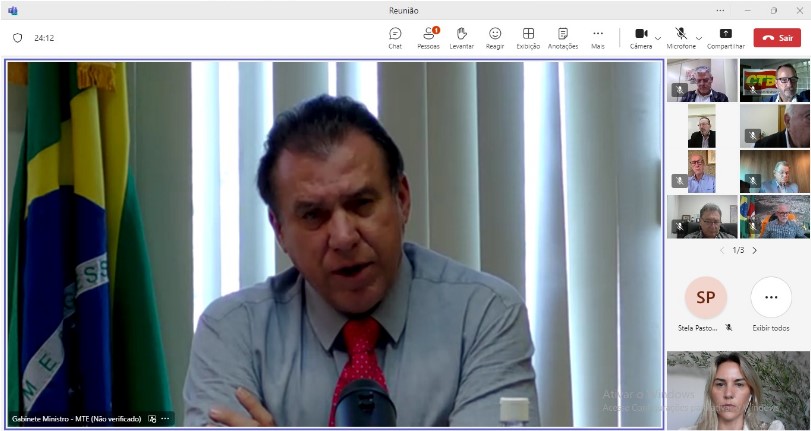Open more options on Gabinete Ministro video label
The image size is (811, 431).
coord(166,419)
